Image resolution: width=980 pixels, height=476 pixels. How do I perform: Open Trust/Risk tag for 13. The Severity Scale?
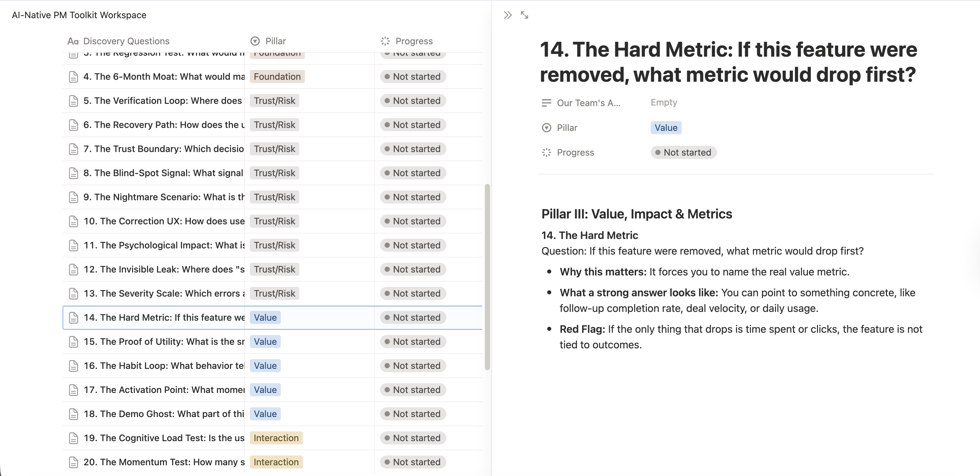274,293
